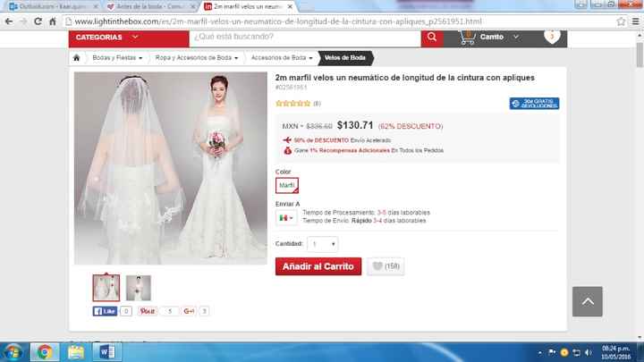Open Windows Start button

click(x=13, y=352)
